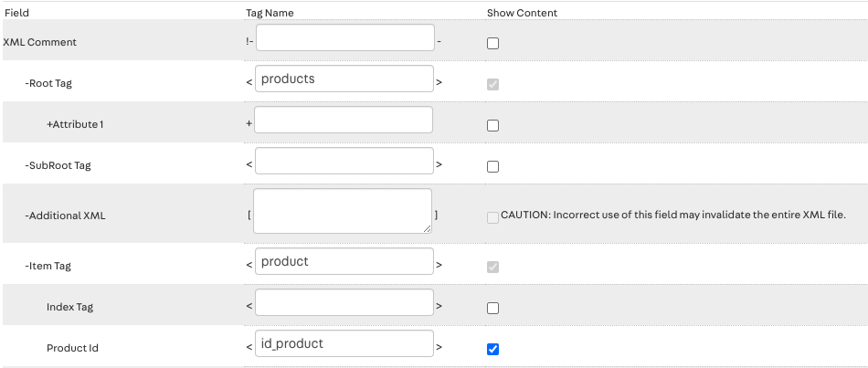Click the 'Show Content' column header

(x=522, y=13)
